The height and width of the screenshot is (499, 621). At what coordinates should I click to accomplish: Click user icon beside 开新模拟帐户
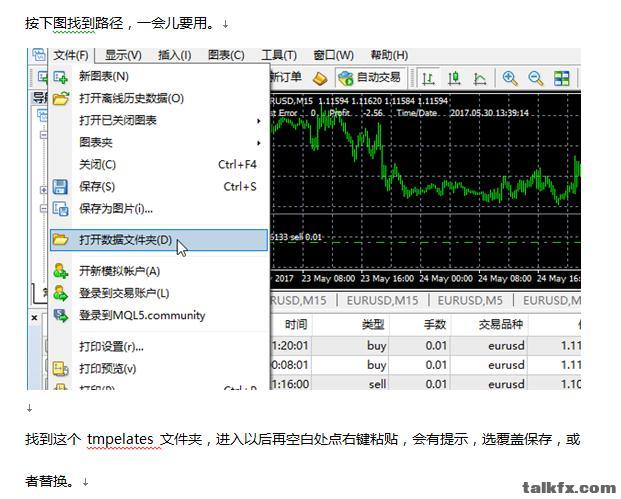coord(61,271)
